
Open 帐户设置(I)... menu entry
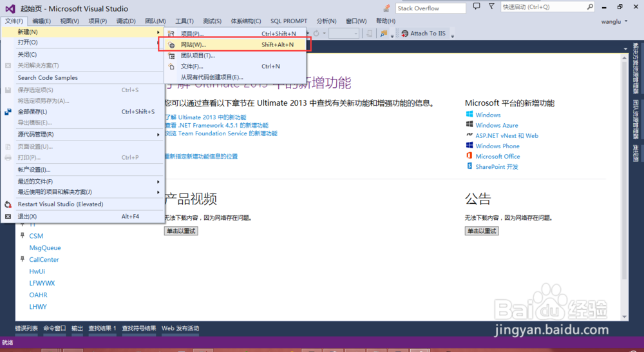click(82, 170)
